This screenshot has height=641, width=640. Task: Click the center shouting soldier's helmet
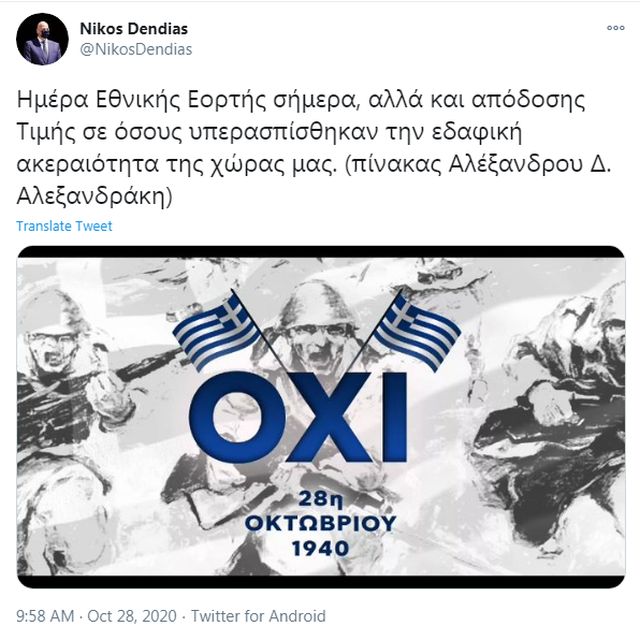coord(319,303)
